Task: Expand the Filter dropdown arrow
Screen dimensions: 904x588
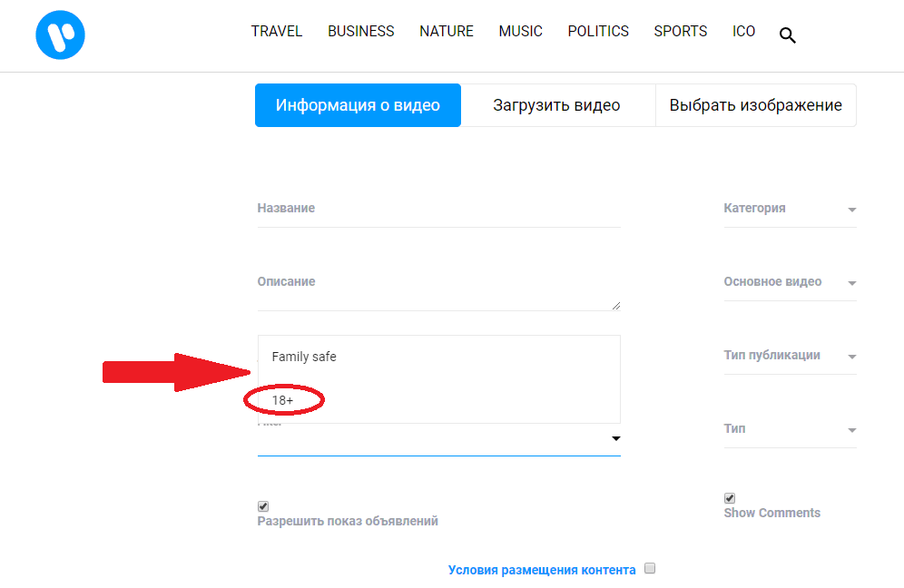Action: (x=615, y=438)
